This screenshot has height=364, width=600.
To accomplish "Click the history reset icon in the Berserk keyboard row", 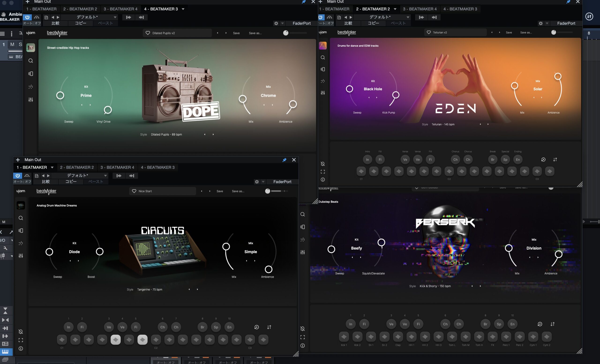I will [x=540, y=324].
